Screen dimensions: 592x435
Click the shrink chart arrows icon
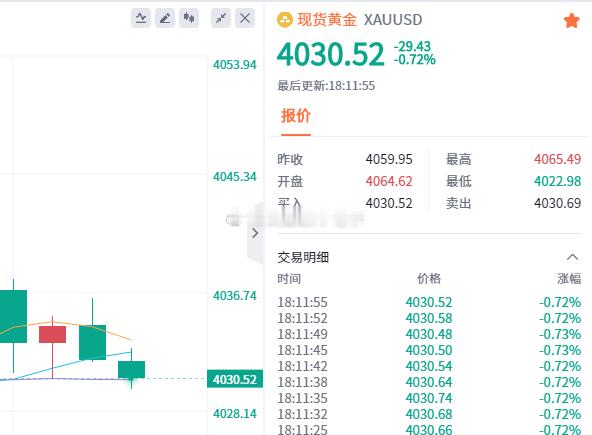tap(221, 18)
